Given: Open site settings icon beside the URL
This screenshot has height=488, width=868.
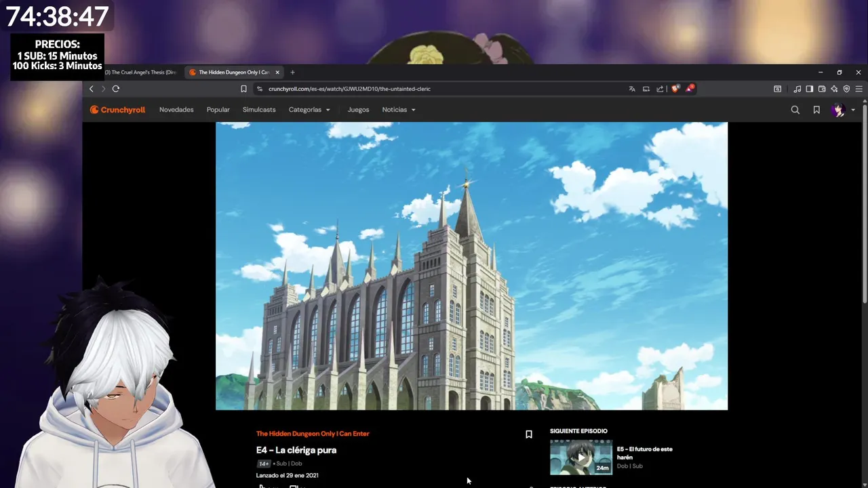Looking at the screenshot, I should click(259, 89).
